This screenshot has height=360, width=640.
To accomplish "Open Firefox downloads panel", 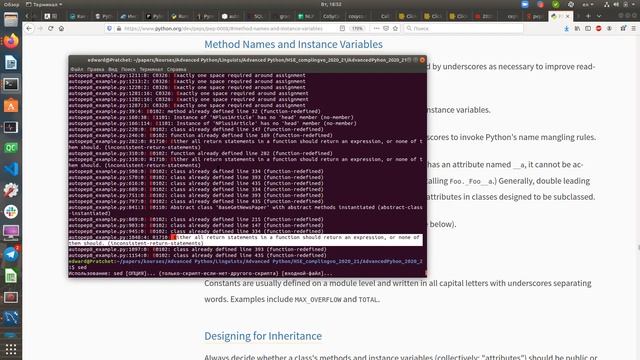I will (x=567, y=29).
